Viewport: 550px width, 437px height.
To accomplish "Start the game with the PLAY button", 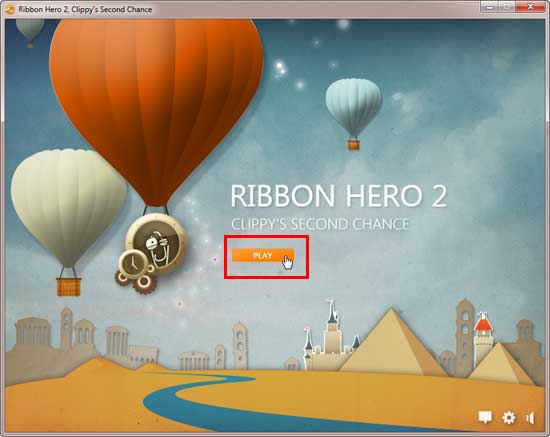I will (x=263, y=255).
